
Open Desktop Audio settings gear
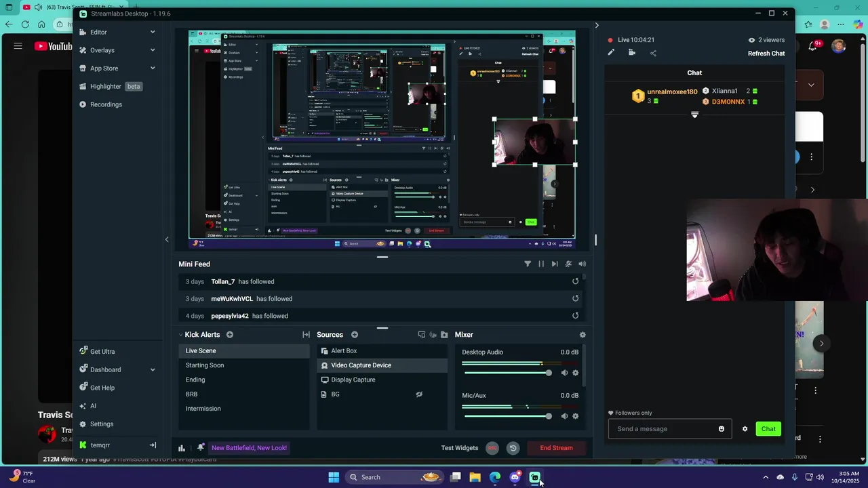pos(576,373)
